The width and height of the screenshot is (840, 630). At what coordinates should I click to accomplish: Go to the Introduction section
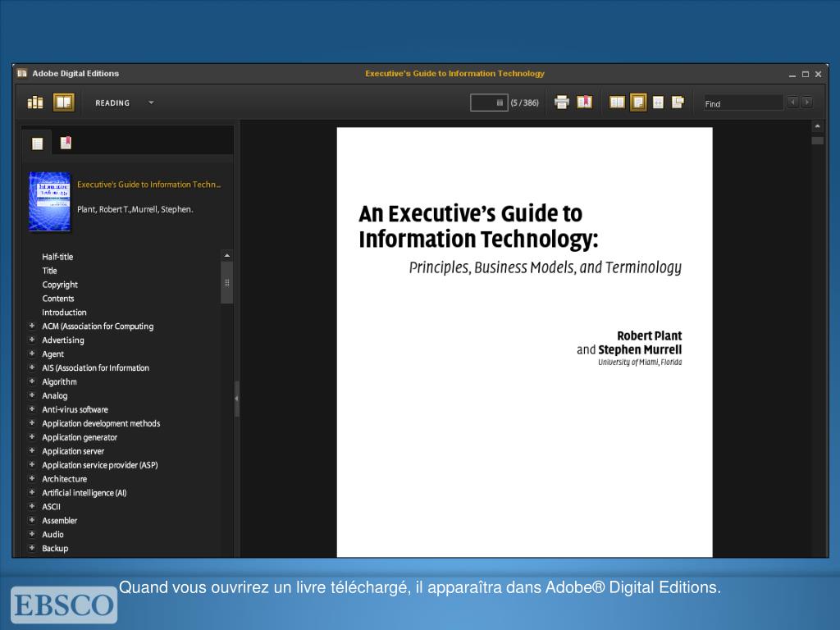click(x=64, y=313)
